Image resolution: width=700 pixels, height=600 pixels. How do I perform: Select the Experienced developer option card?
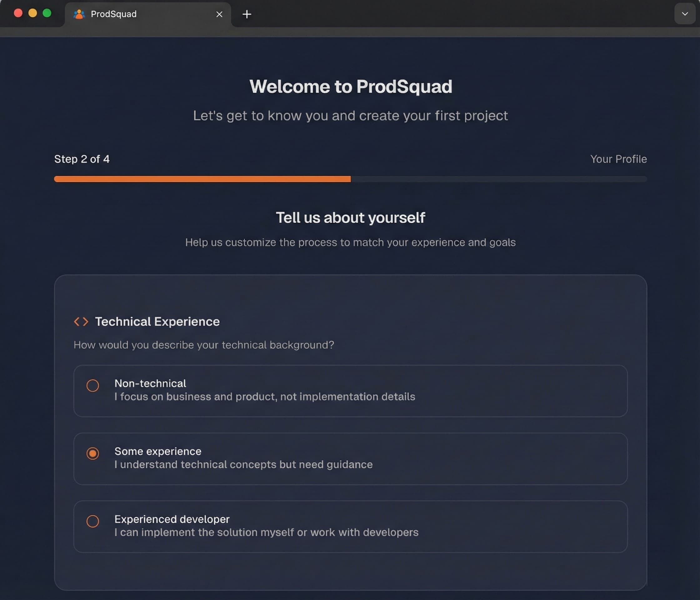(350, 526)
